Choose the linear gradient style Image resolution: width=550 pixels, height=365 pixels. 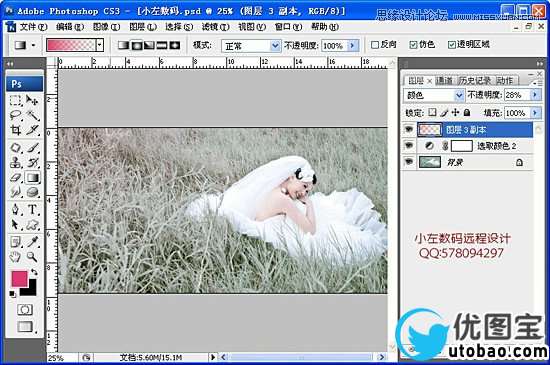(x=123, y=45)
